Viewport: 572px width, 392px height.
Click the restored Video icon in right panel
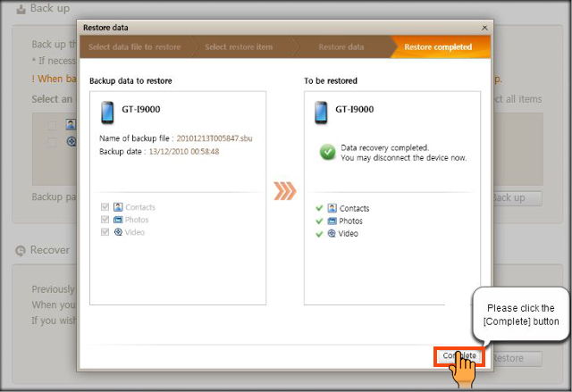[332, 233]
